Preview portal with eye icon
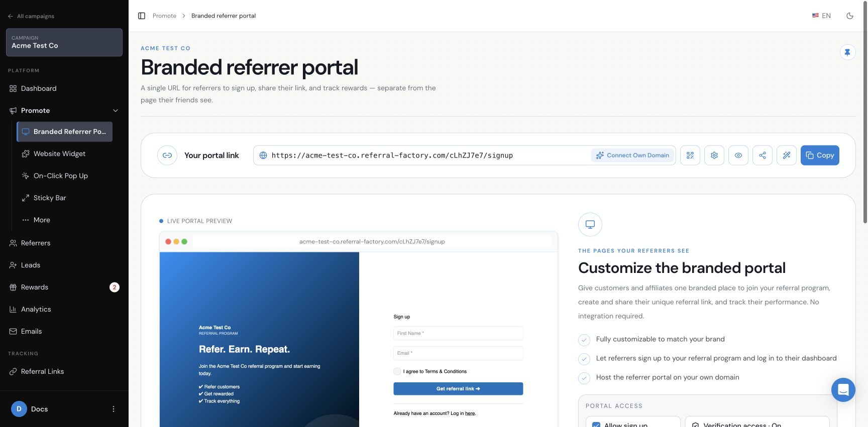Screen dimensions: 868x427 pyautogui.click(x=738, y=156)
